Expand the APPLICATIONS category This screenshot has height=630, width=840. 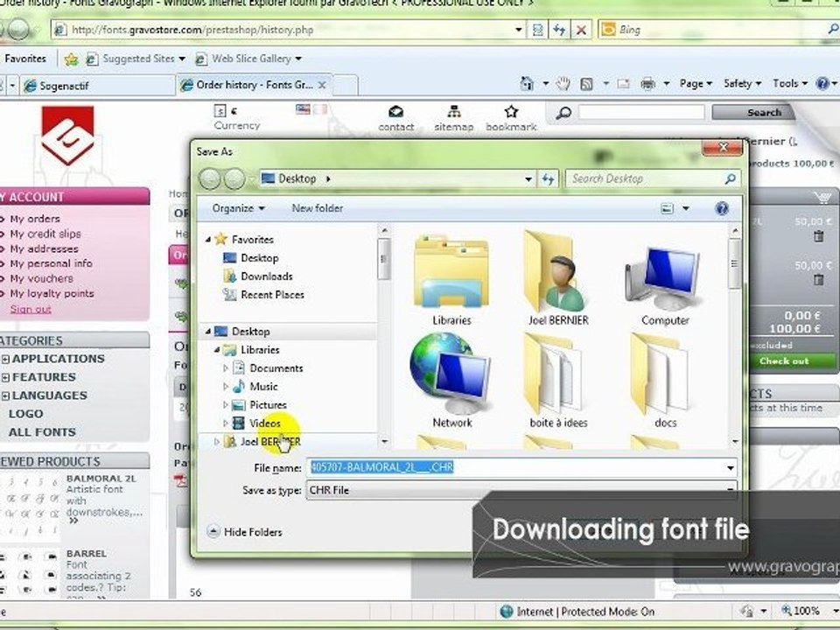point(5,359)
